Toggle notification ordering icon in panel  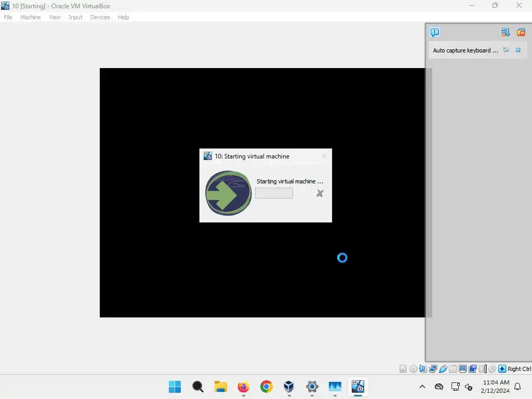(x=506, y=32)
